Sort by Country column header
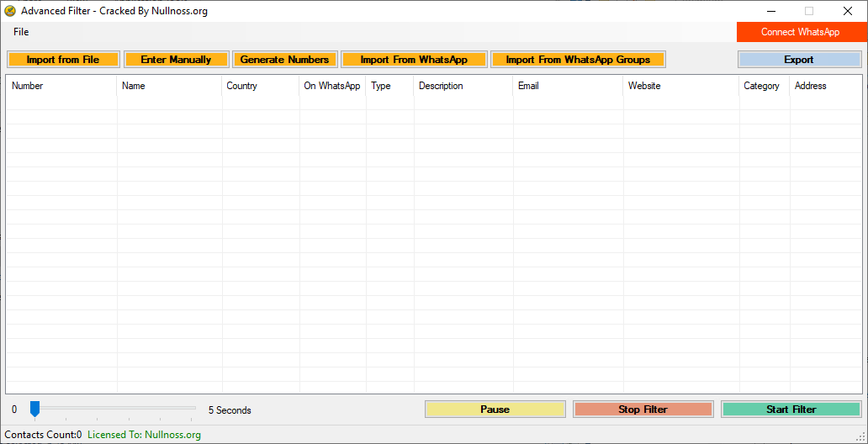This screenshot has height=444, width=868. click(261, 86)
